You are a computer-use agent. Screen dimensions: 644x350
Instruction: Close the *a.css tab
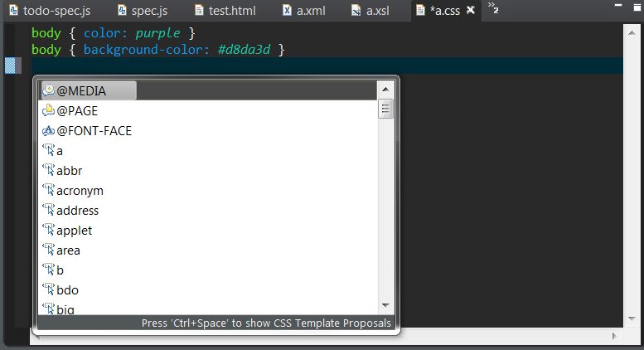pyautogui.click(x=471, y=10)
